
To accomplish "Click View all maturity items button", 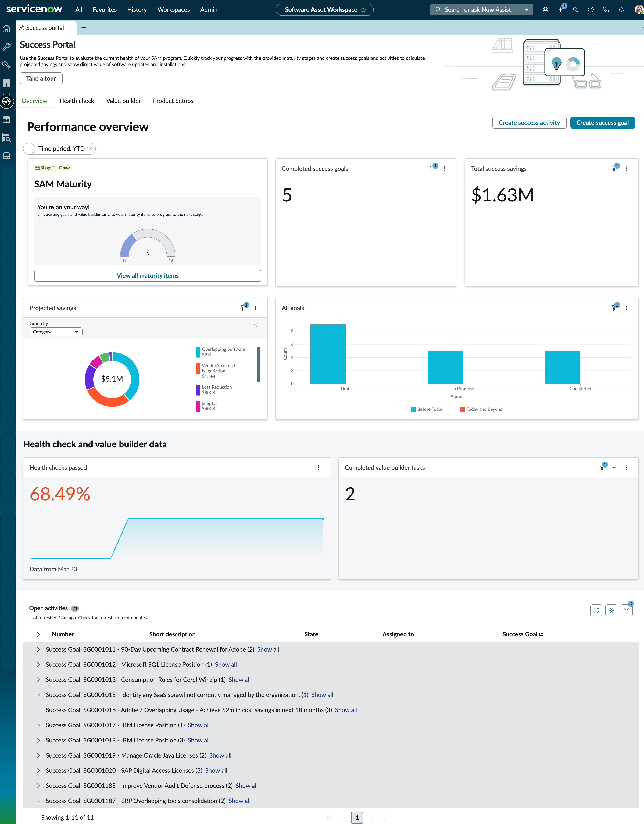I will pos(148,275).
